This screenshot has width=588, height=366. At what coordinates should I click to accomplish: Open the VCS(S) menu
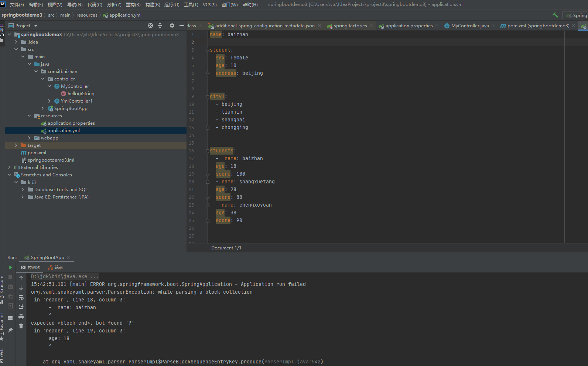[x=209, y=5]
